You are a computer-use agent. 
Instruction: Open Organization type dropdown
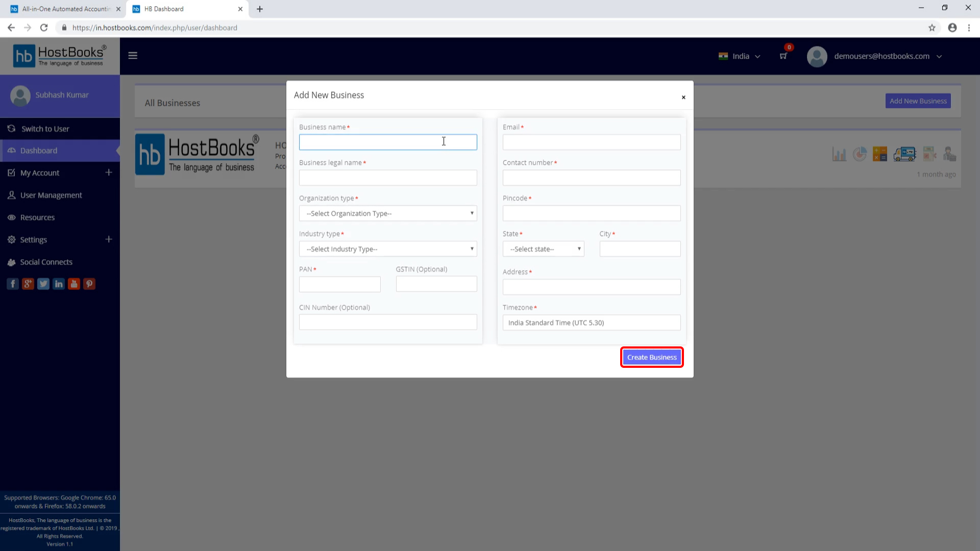point(388,213)
